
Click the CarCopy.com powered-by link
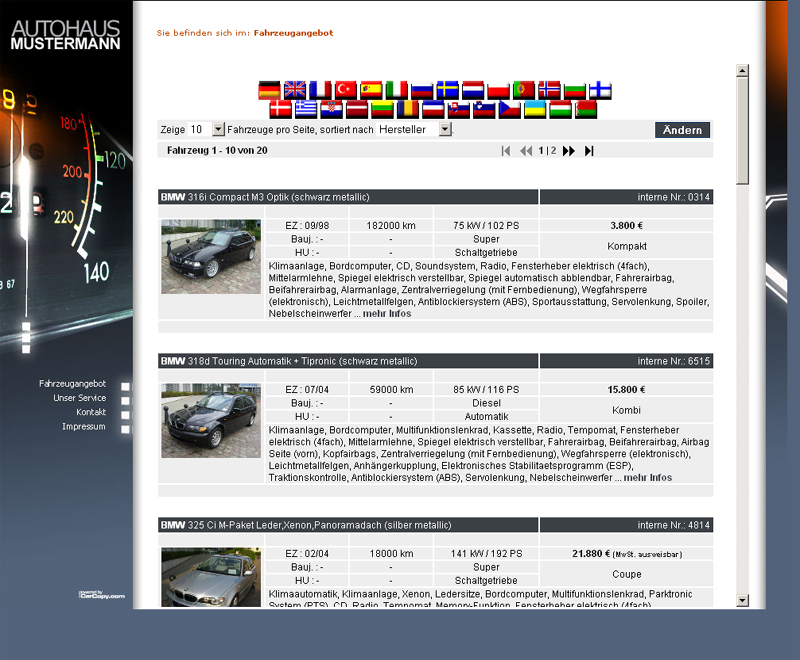click(x=102, y=595)
